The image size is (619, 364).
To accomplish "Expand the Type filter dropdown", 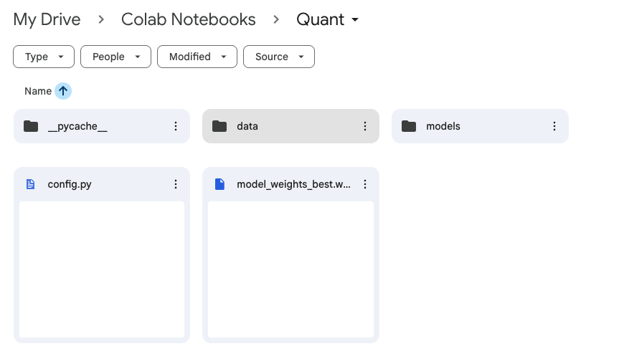I will pyautogui.click(x=44, y=57).
